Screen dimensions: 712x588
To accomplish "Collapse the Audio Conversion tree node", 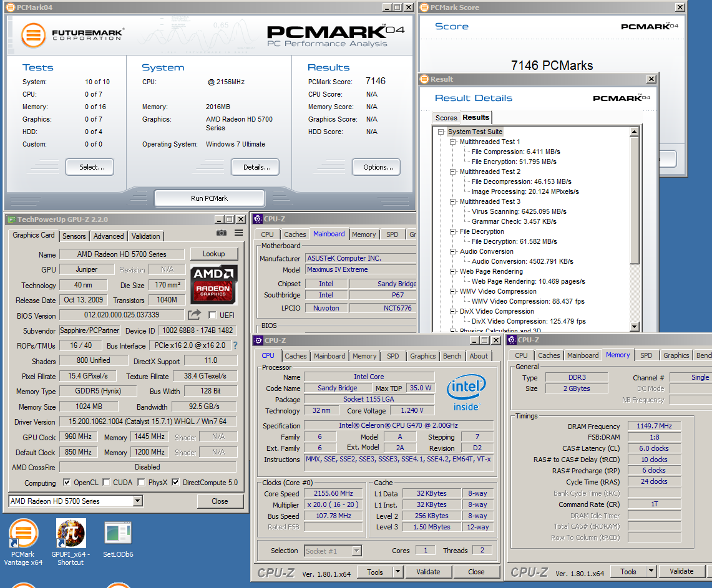I will [452, 251].
